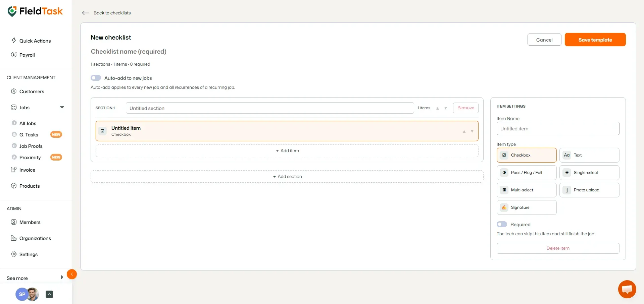
Task: Open Payroll from sidebar icon
Action: 14,55
